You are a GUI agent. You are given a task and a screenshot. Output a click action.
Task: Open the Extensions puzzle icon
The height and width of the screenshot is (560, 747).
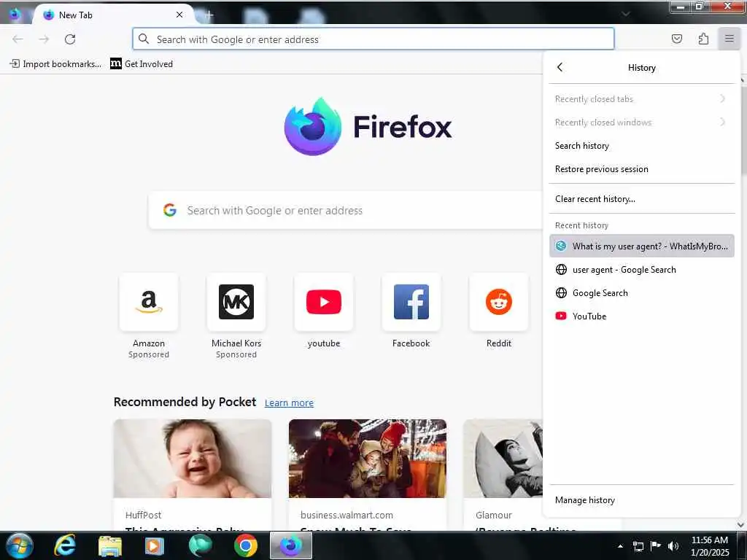(703, 39)
